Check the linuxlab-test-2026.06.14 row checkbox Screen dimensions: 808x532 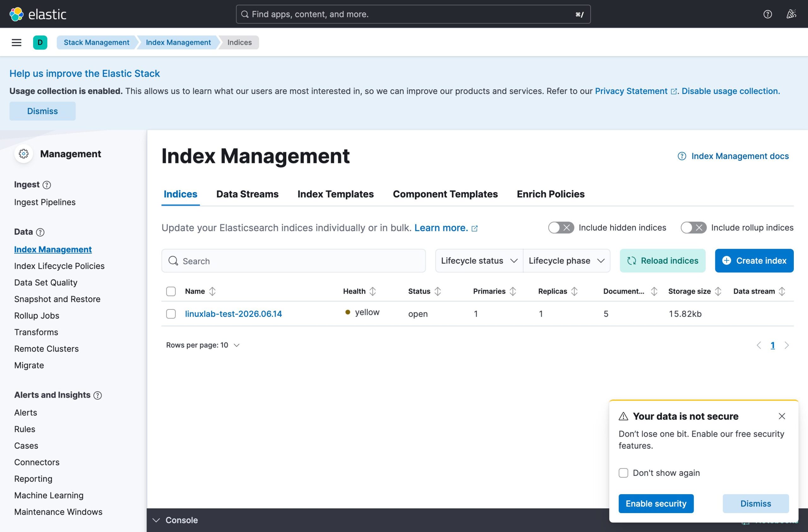pos(171,314)
